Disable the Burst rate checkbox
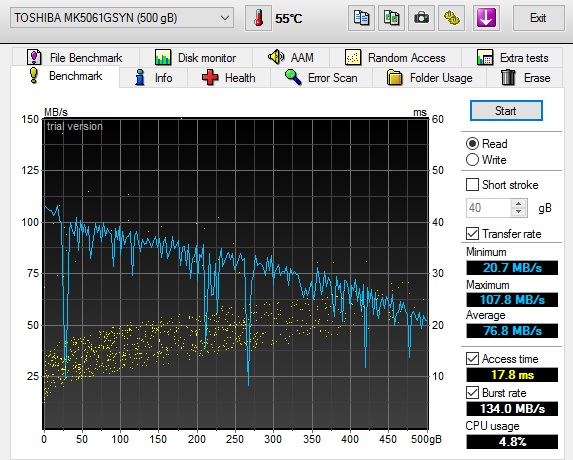The width and height of the screenshot is (573, 460). (472, 393)
